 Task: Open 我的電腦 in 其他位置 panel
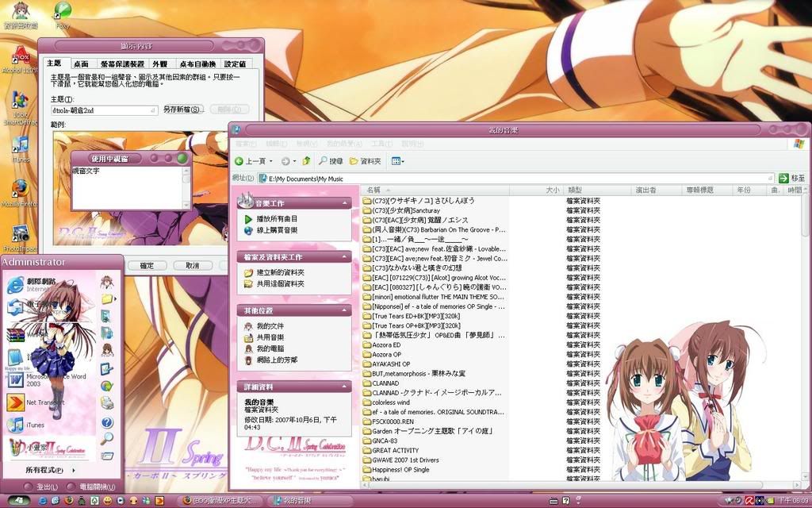[270, 349]
